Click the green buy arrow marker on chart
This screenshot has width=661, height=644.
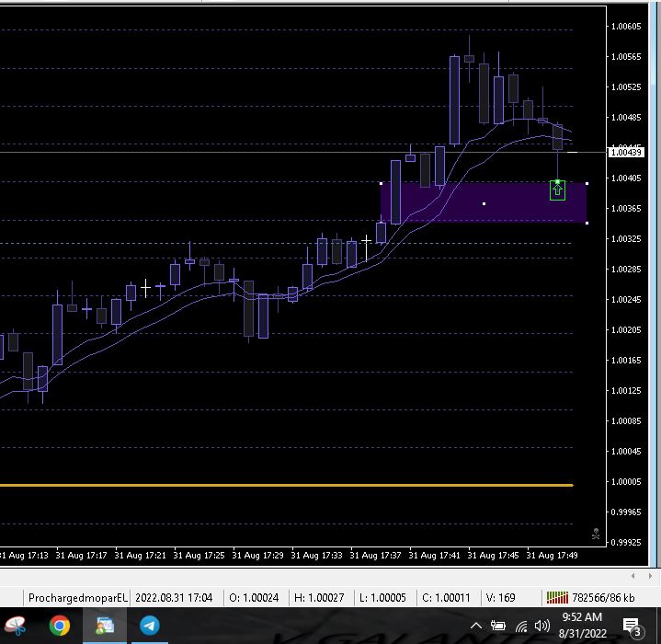tap(557, 190)
